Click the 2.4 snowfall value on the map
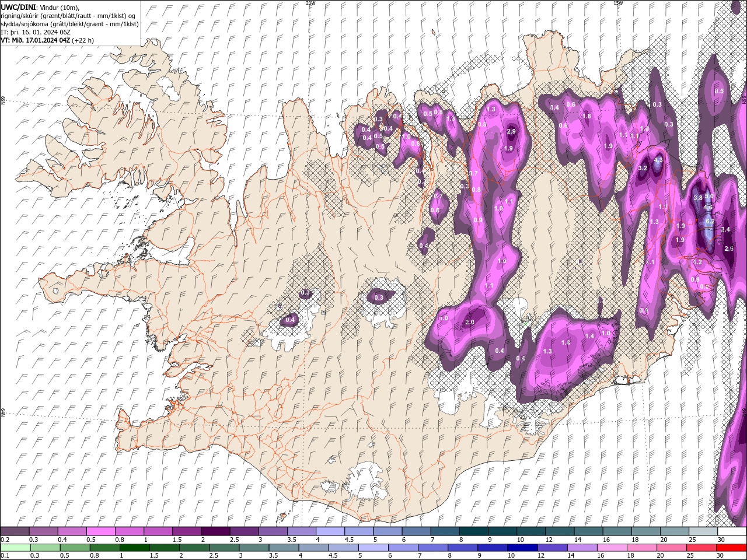The height and width of the screenshot is (560, 747). pos(726,230)
